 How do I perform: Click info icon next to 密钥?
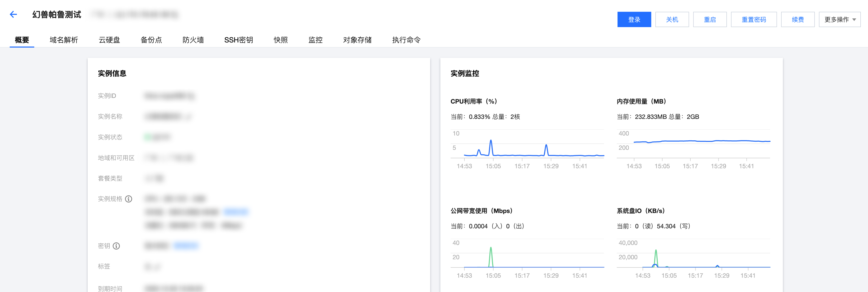point(116,246)
